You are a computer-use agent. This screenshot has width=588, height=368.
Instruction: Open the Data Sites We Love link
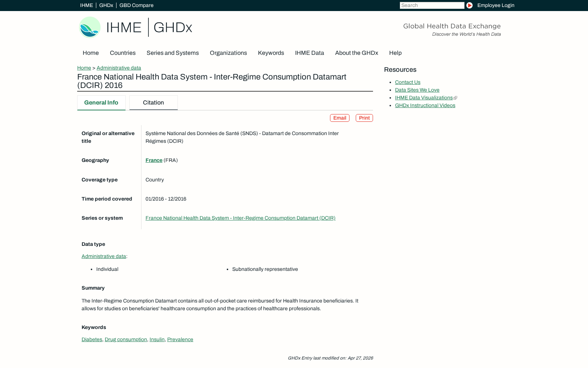[417, 90]
